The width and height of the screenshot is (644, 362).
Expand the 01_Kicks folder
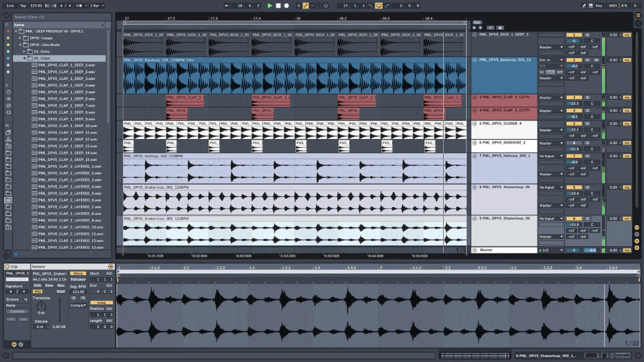click(24, 51)
